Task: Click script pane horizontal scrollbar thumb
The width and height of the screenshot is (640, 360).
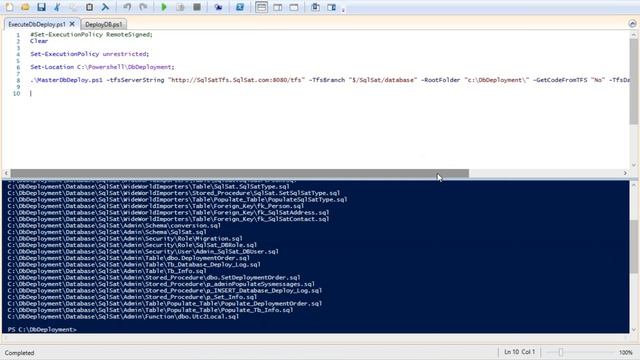Action: (x=240, y=173)
